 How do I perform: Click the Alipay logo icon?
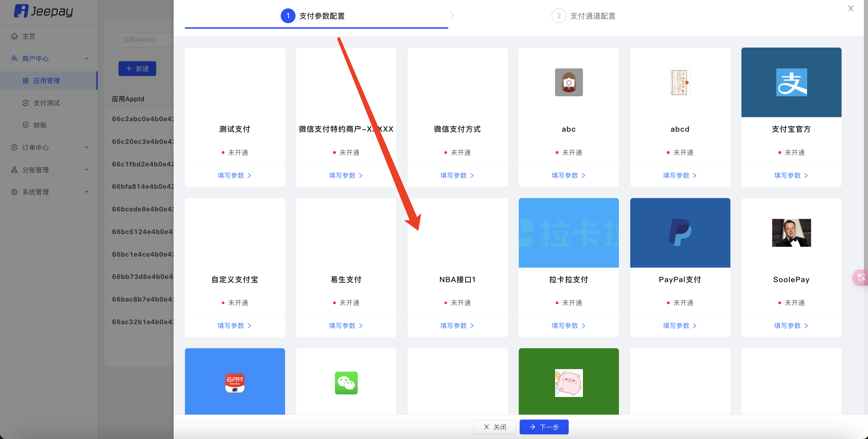coord(791,82)
